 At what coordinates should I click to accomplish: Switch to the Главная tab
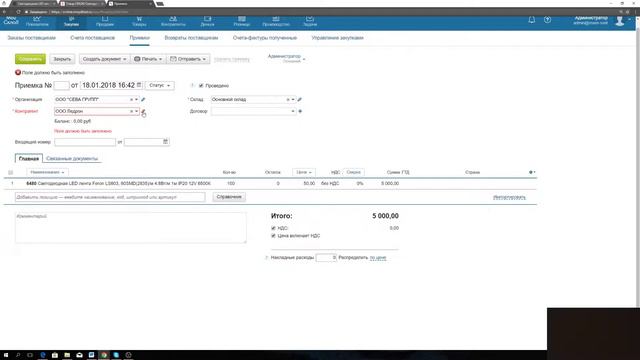pos(29,158)
